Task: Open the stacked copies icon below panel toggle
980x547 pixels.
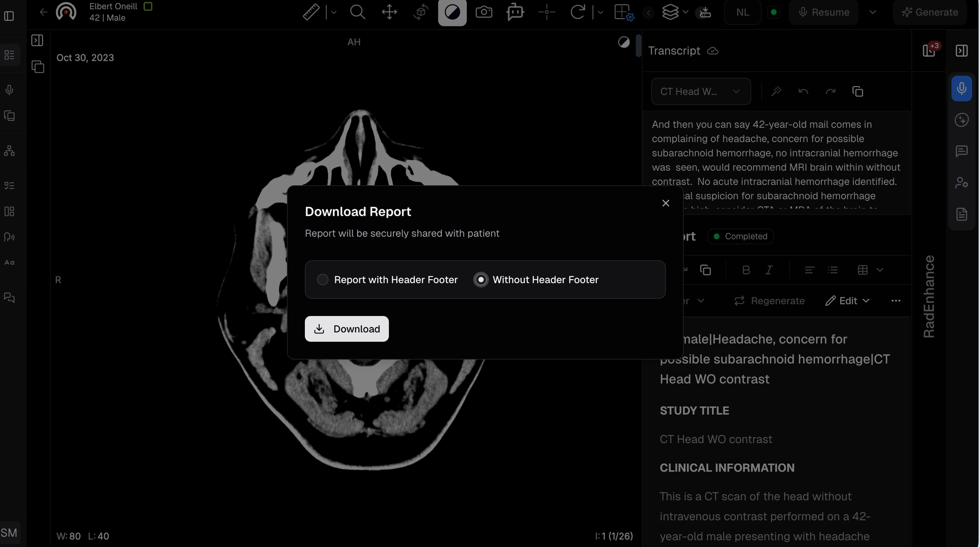Action: click(38, 66)
